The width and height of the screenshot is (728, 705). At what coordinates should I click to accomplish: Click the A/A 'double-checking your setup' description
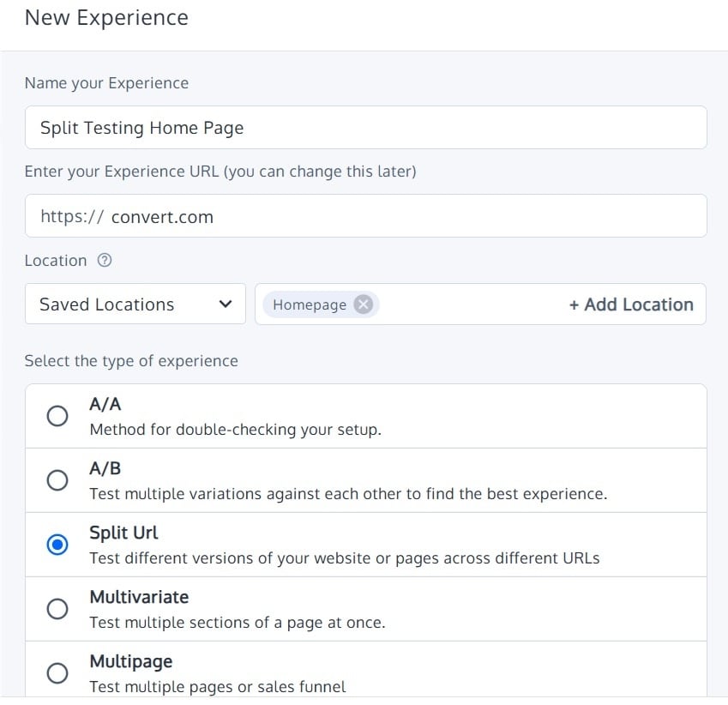click(235, 430)
